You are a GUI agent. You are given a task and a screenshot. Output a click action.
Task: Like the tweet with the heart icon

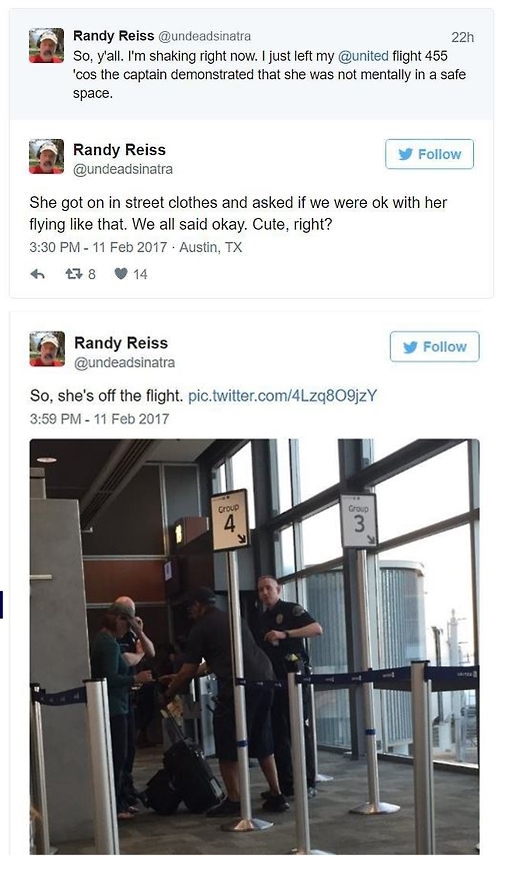point(122,274)
